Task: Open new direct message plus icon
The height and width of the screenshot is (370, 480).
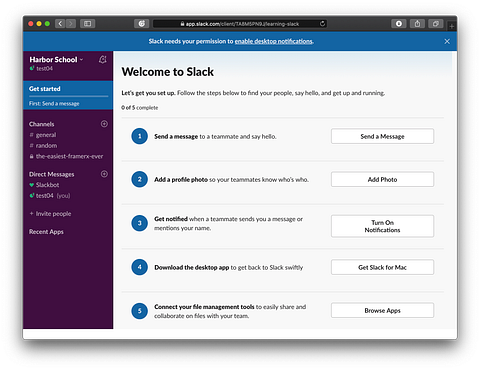Action: (x=104, y=174)
